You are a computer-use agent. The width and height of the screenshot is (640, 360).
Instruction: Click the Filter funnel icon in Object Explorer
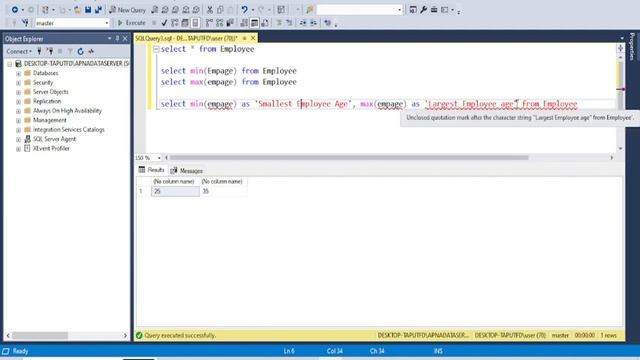(x=70, y=51)
